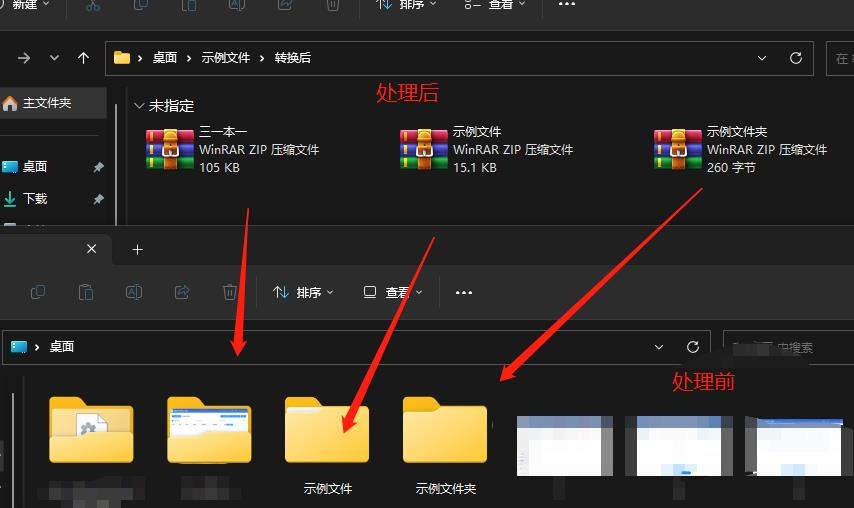Expand chevron between 示例文件 and 转换后
The image size is (854, 508).
click(262, 58)
